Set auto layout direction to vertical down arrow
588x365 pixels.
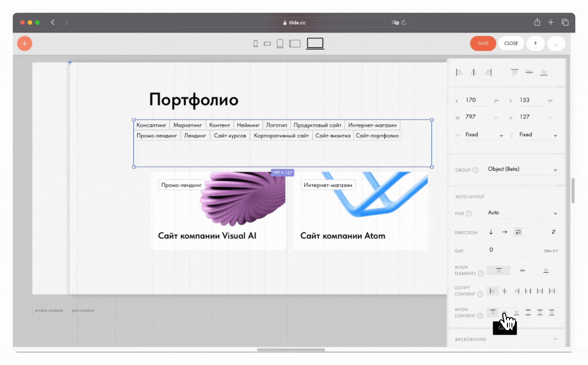(491, 232)
